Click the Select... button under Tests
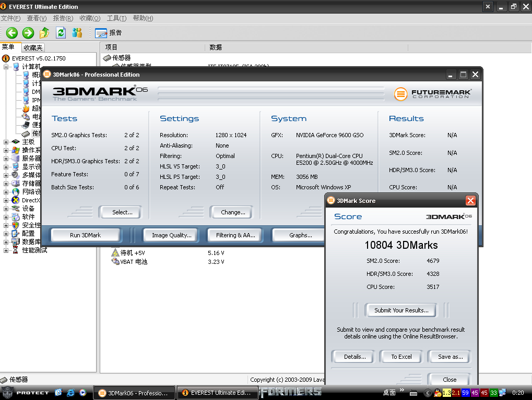 pos(121,212)
